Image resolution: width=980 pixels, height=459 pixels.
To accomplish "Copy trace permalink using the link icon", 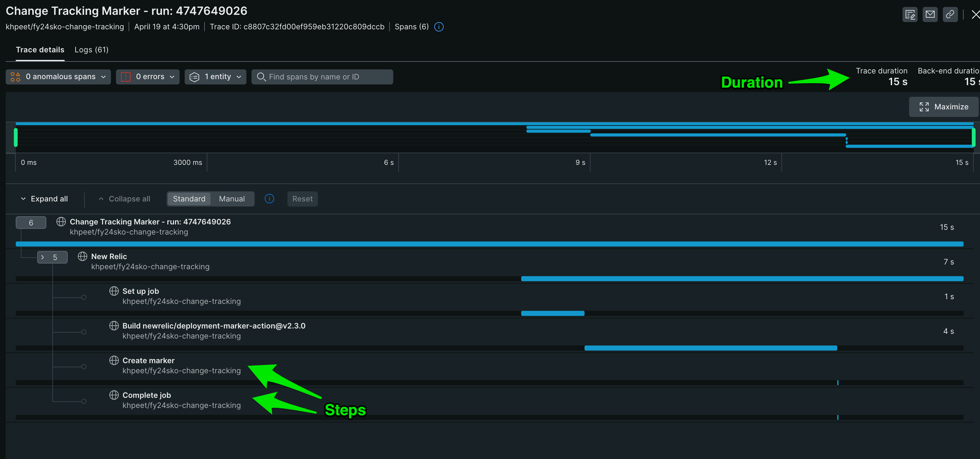I will pyautogui.click(x=950, y=15).
